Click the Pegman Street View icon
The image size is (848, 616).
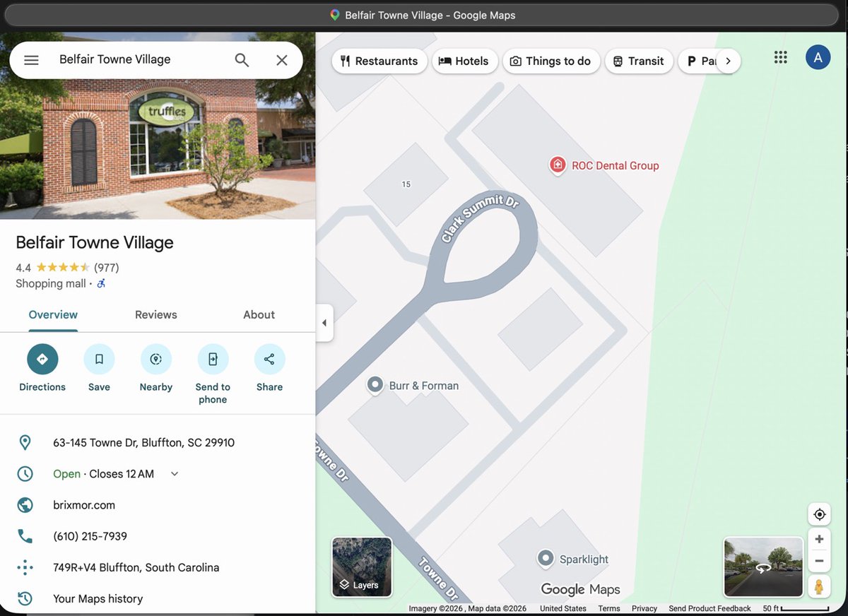pyautogui.click(x=819, y=586)
